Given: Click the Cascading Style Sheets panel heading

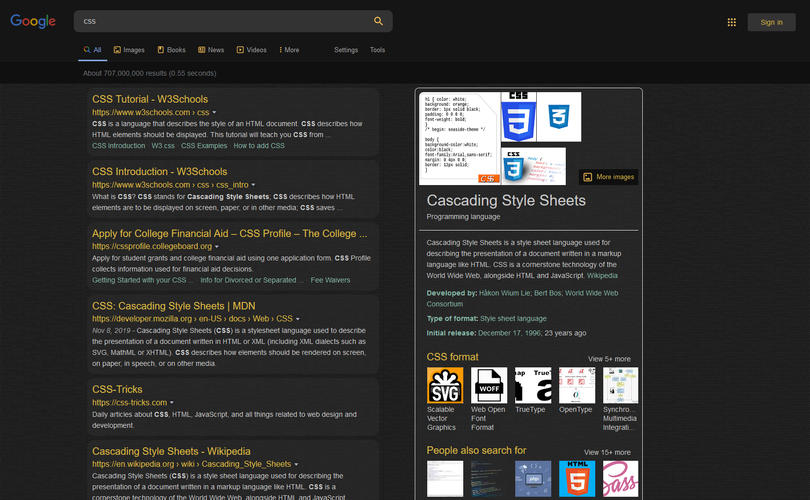Looking at the screenshot, I should tap(506, 200).
